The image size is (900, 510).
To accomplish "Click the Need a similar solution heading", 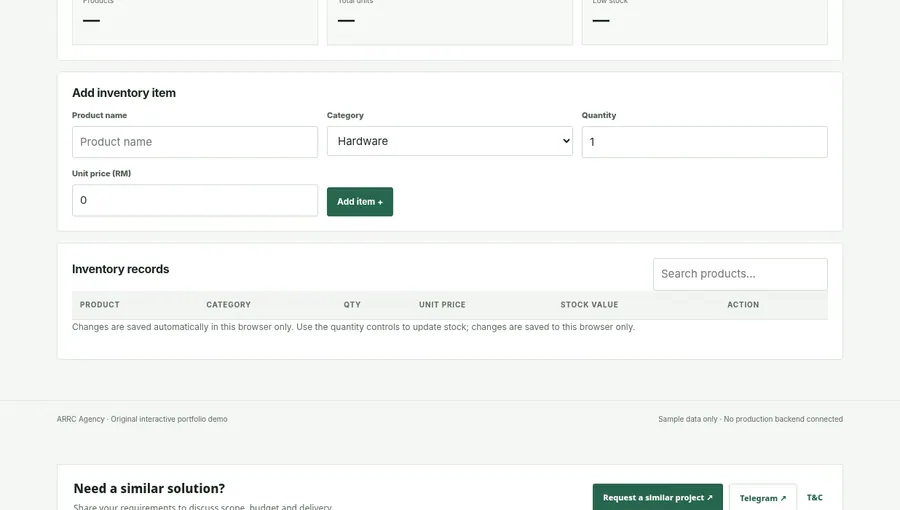I will (x=149, y=488).
